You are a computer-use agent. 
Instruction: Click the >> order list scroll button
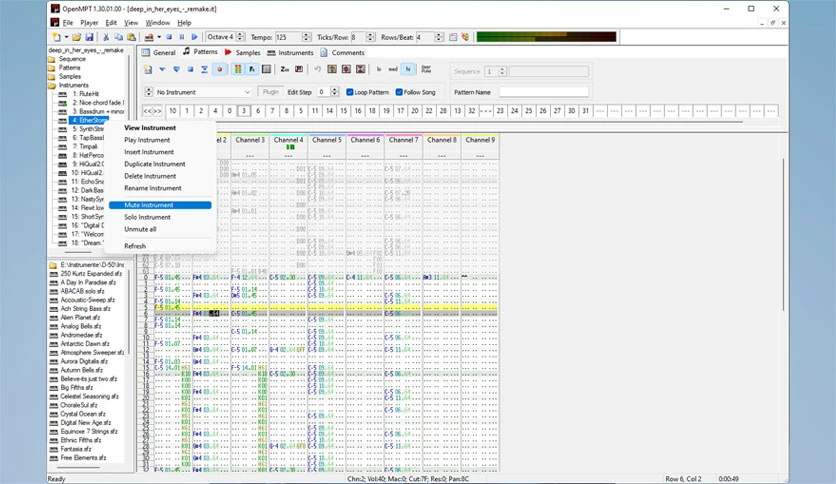point(158,111)
